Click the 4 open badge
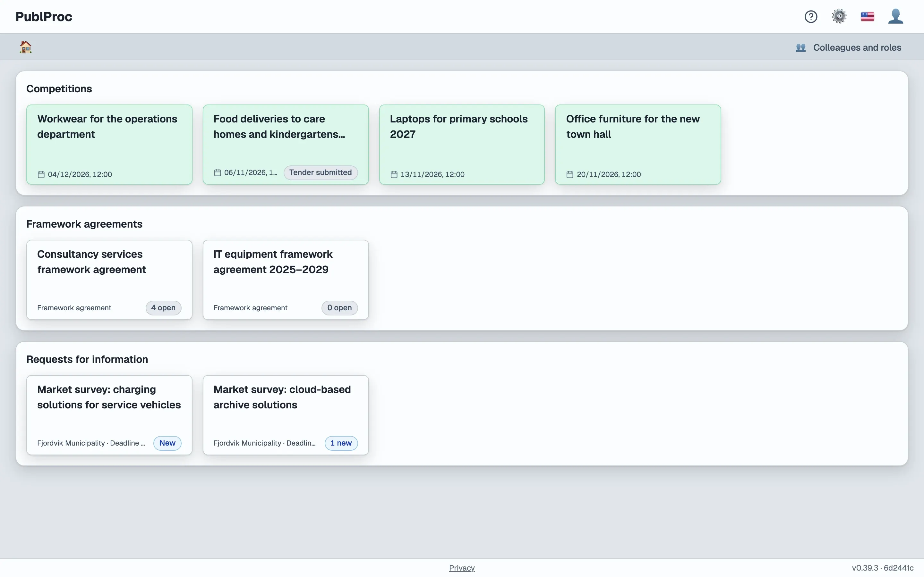924x577 pixels. pyautogui.click(x=163, y=308)
